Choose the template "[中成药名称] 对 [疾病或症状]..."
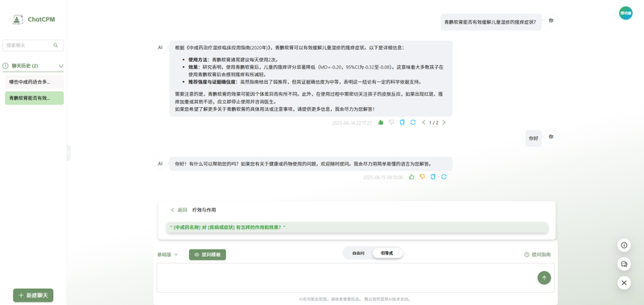Image resolution: width=644 pixels, height=305 pixels. pyautogui.click(x=357, y=228)
